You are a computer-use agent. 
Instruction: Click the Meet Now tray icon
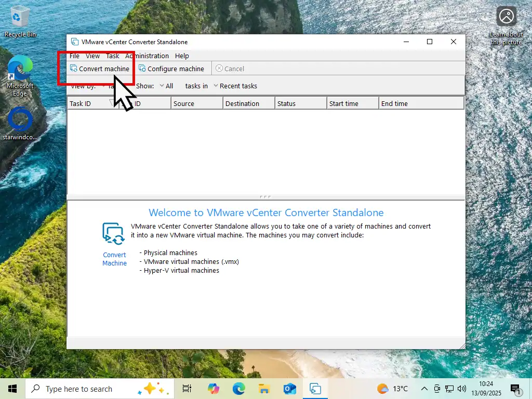[x=437, y=389]
